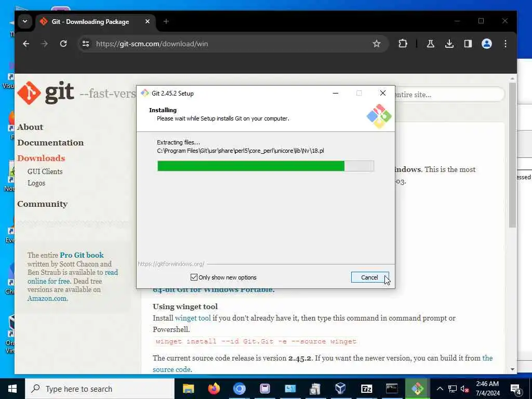The width and height of the screenshot is (532, 399).
Task: Open the gitforwindows.org link in setup
Action: 171,264
